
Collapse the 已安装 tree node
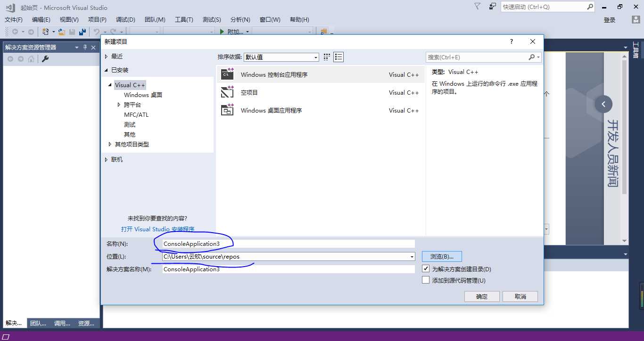click(x=106, y=70)
